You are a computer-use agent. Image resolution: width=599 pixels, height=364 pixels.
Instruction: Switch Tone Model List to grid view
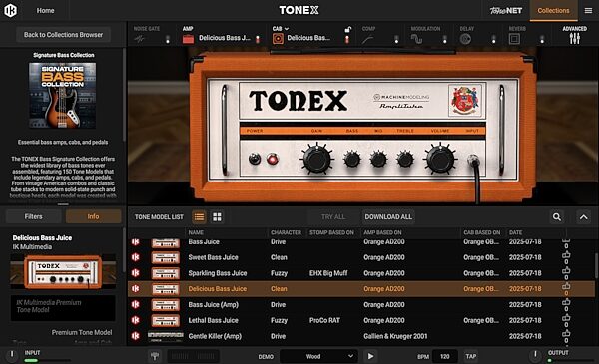click(x=217, y=217)
